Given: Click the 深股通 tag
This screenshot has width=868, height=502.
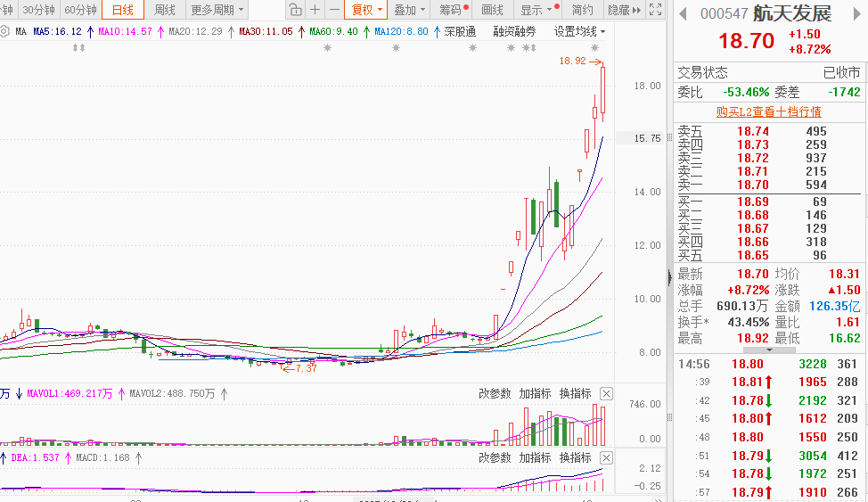Looking at the screenshot, I should click(x=460, y=31).
